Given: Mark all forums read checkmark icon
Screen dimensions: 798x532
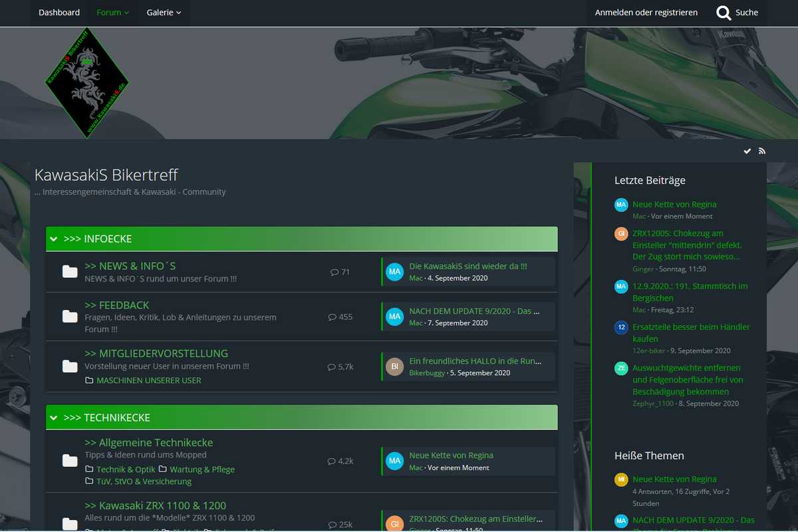Looking at the screenshot, I should coord(747,151).
